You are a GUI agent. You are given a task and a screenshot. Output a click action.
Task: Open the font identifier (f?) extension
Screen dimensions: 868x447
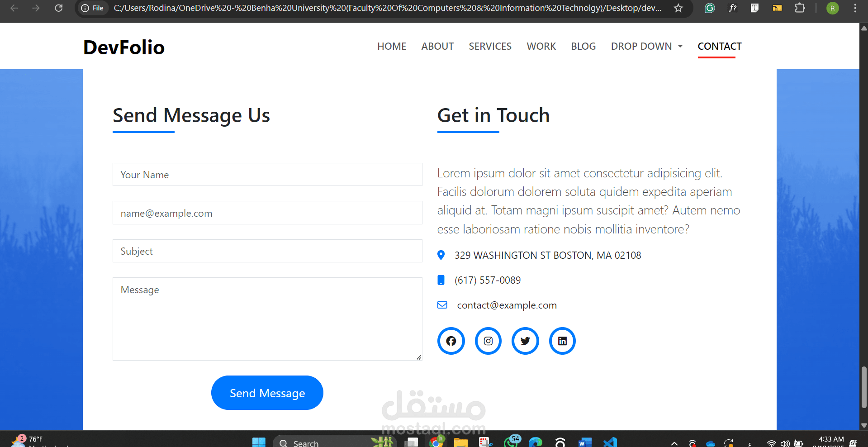click(x=732, y=8)
